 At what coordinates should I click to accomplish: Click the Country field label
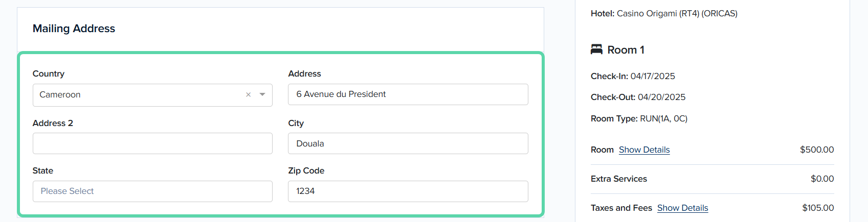(49, 73)
